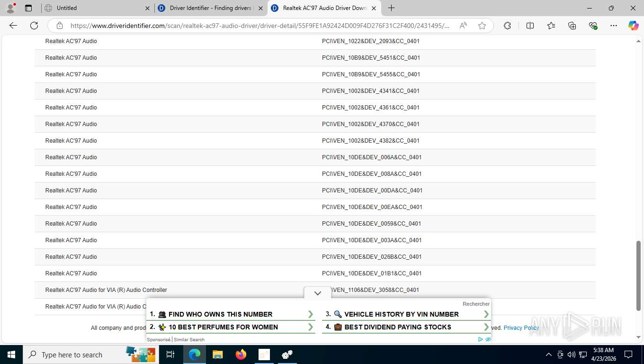
Task: Open the Windows Start menu
Action: 11,355
